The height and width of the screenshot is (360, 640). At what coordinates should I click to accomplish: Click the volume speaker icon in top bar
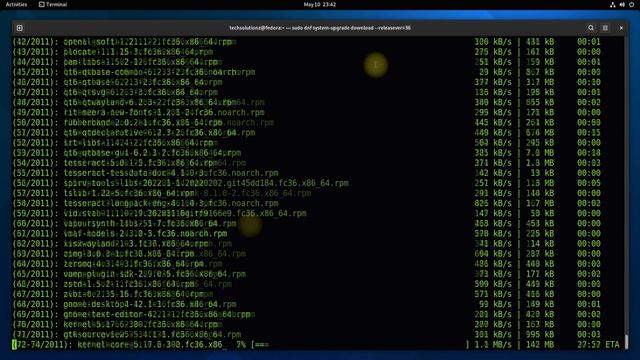[622, 4]
